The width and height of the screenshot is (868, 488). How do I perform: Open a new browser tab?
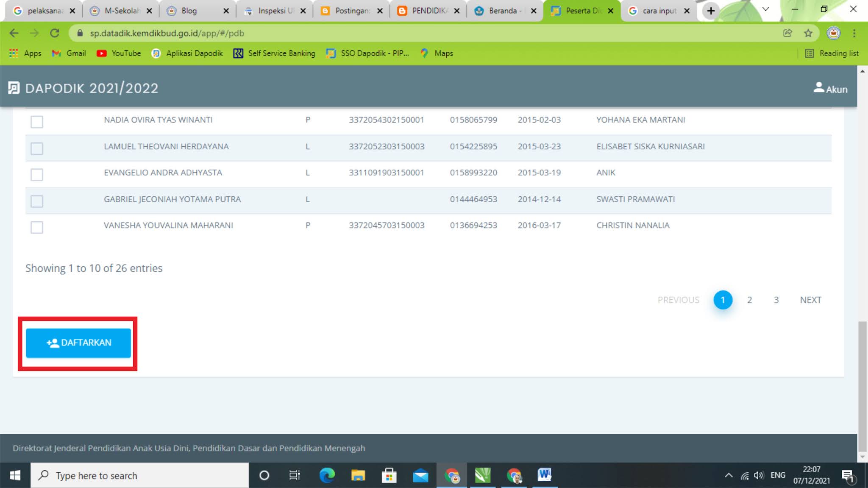711,11
